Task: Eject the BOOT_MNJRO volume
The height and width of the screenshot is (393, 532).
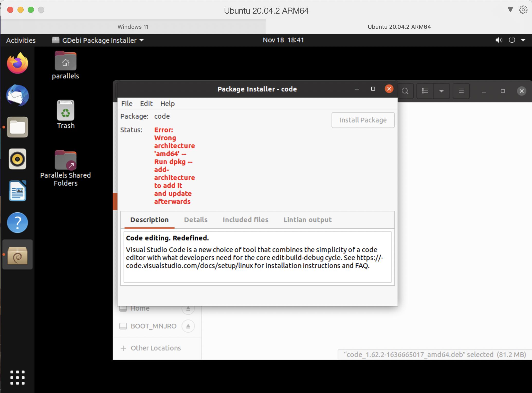Action: pyautogui.click(x=188, y=326)
